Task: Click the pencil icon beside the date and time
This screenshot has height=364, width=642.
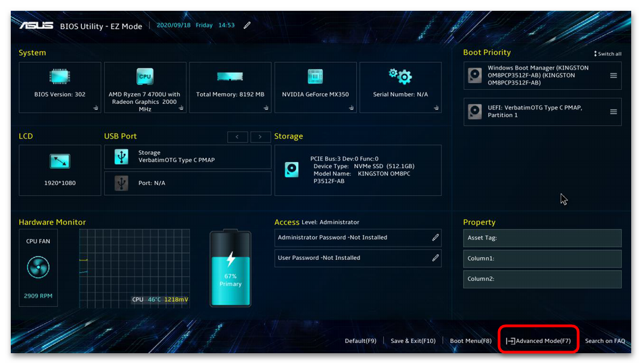Action: (x=247, y=26)
